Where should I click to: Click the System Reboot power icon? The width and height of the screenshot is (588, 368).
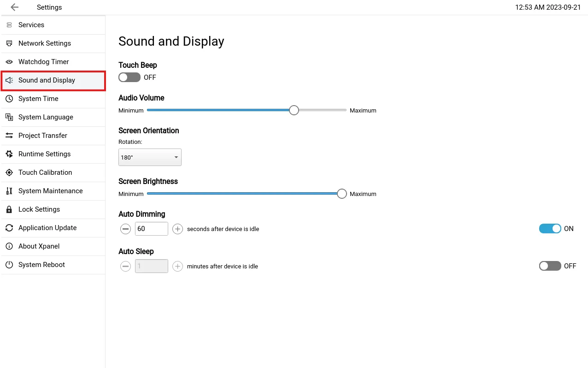9,265
